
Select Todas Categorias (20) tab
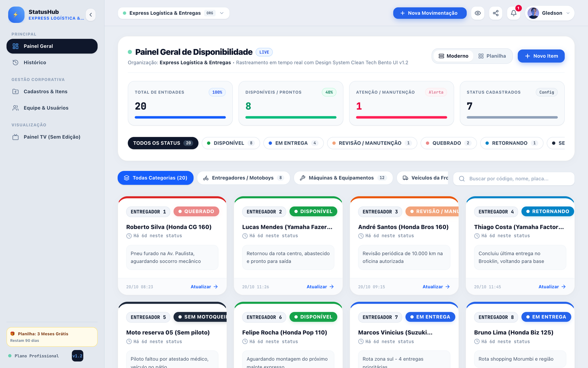(x=155, y=178)
